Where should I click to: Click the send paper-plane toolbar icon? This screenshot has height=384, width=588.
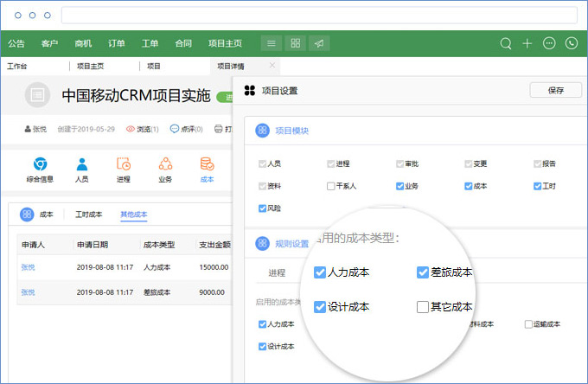pos(319,43)
